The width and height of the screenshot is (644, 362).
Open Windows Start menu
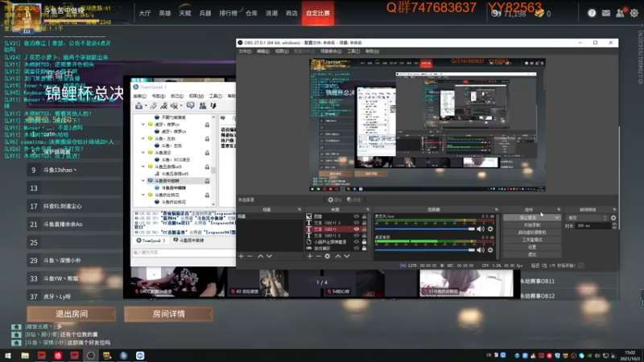pyautogui.click(x=8, y=356)
